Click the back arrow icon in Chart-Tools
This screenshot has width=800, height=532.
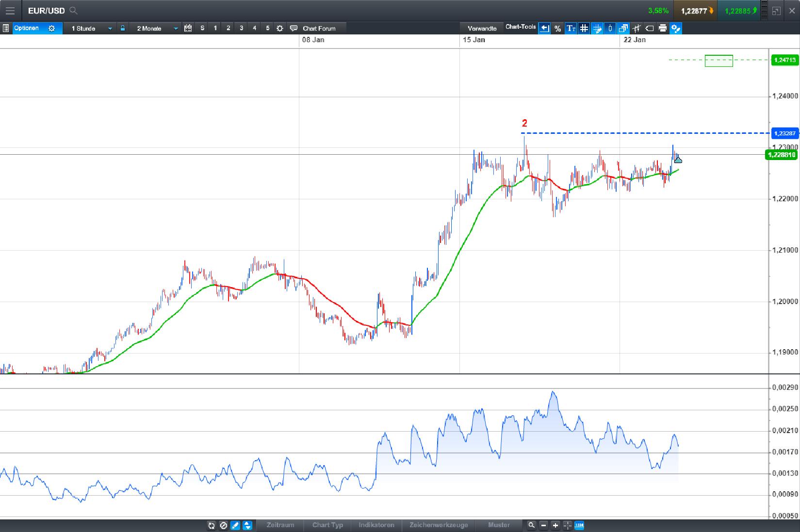tap(545, 29)
